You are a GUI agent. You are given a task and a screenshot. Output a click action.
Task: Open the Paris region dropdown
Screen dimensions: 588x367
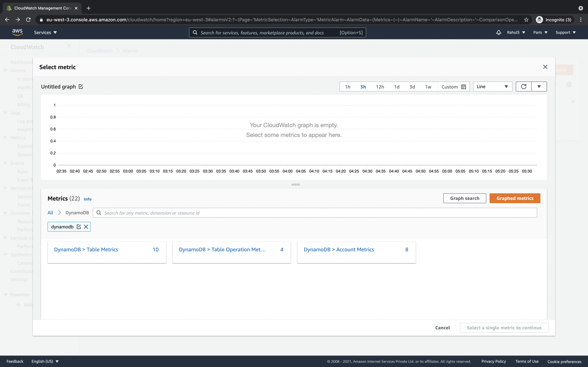540,33
